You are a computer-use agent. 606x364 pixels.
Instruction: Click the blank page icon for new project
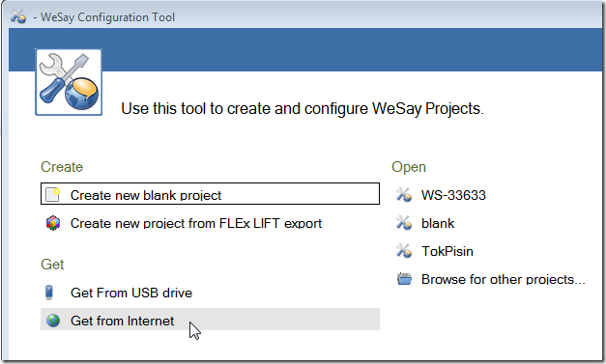coord(52,194)
